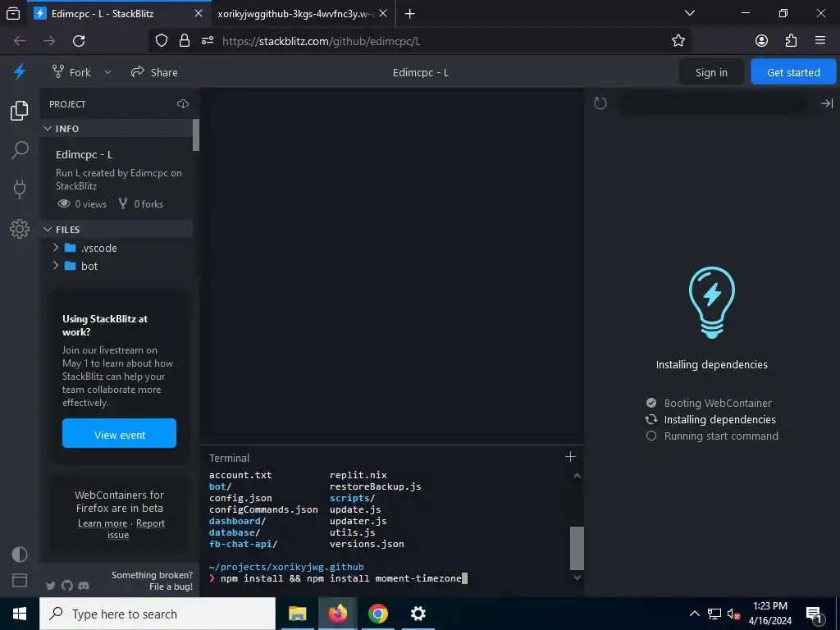Open the Windows Start menu
Viewport: 840px width, 630px height.
[x=20, y=614]
